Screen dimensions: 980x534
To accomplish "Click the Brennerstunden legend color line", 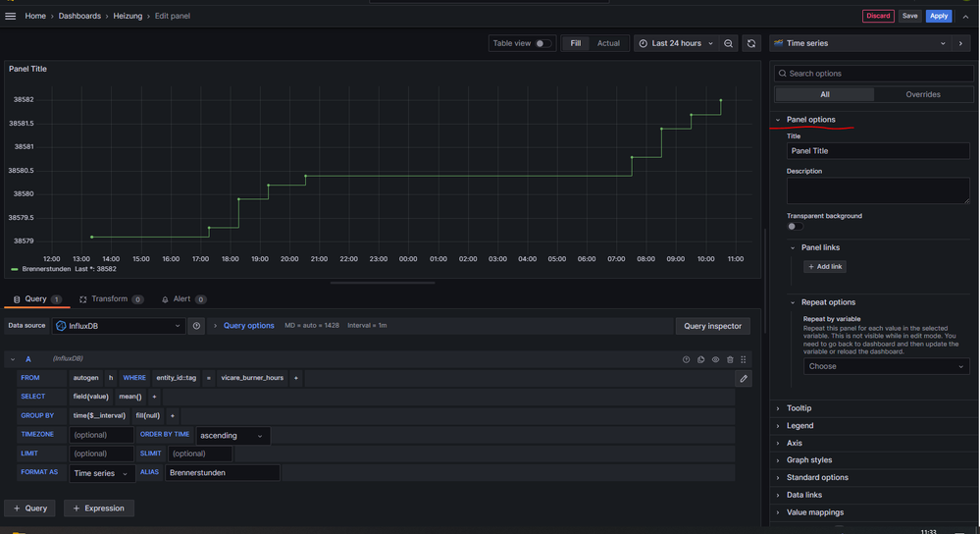I will click(x=15, y=268).
